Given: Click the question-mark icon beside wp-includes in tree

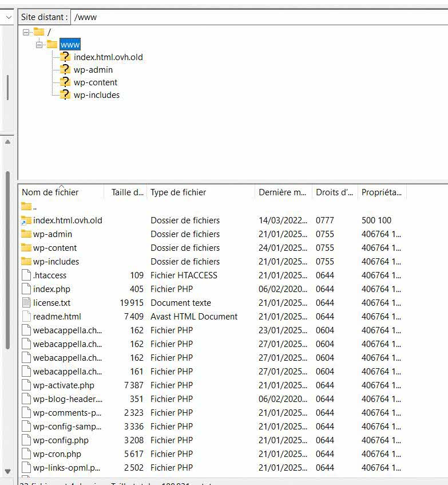Looking at the screenshot, I should [x=65, y=95].
